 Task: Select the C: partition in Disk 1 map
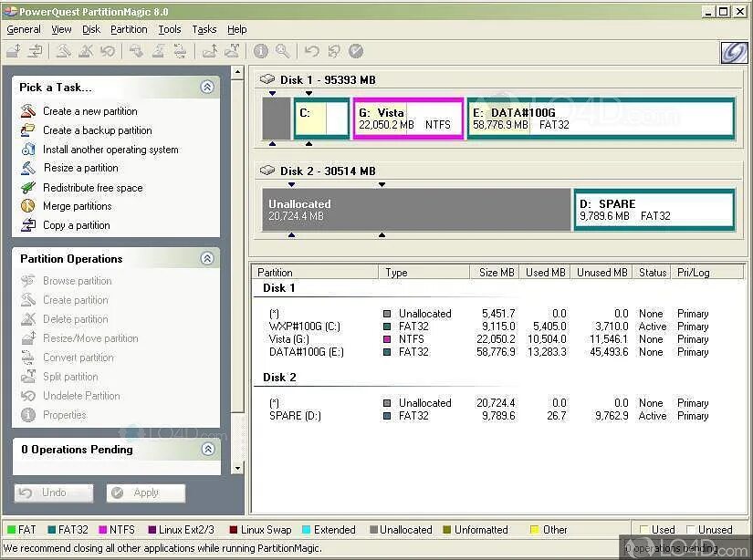click(x=321, y=119)
